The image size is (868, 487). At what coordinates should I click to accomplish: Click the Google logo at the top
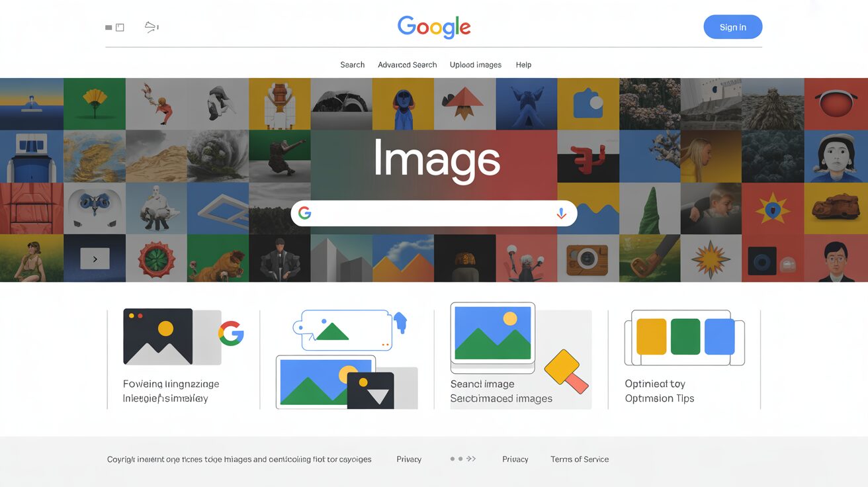coord(434,27)
